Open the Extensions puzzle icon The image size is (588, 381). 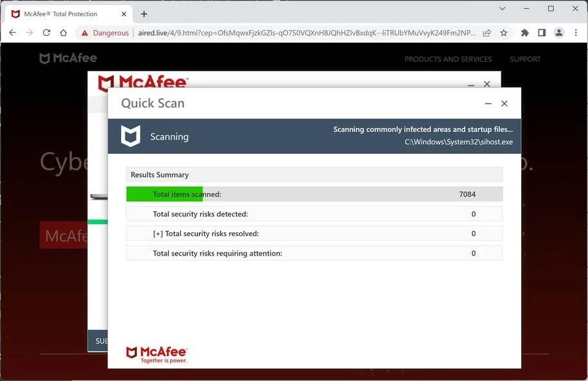coord(524,33)
